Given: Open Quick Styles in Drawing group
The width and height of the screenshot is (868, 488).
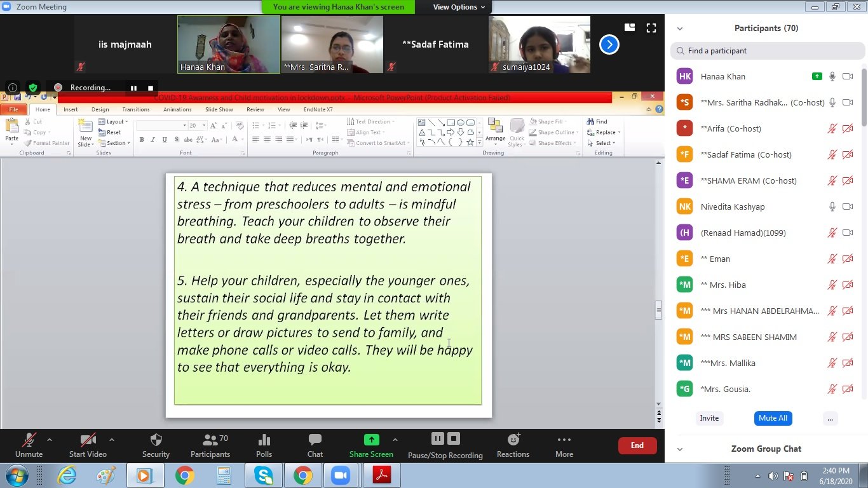Looking at the screenshot, I should (517, 133).
